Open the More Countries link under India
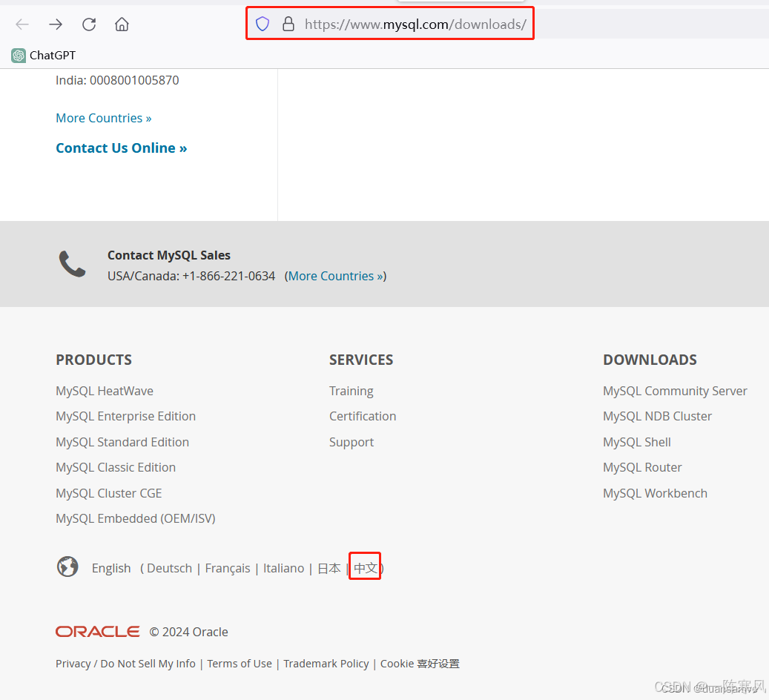Image resolution: width=769 pixels, height=700 pixels. coord(104,118)
